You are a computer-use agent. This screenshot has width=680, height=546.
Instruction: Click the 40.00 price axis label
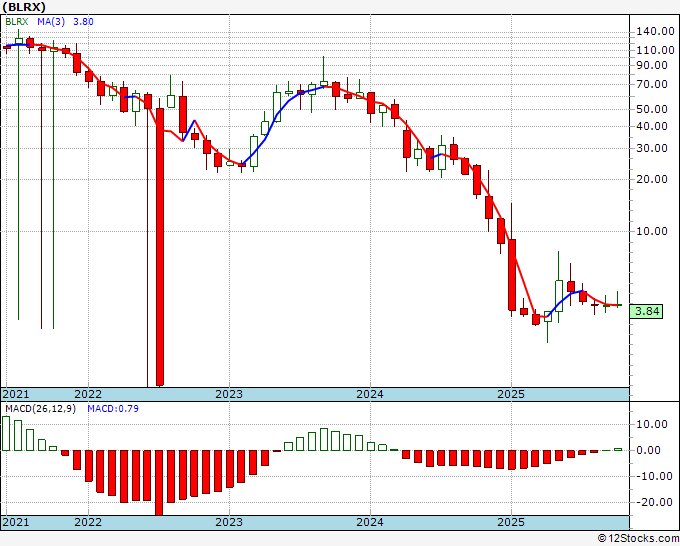click(x=652, y=126)
